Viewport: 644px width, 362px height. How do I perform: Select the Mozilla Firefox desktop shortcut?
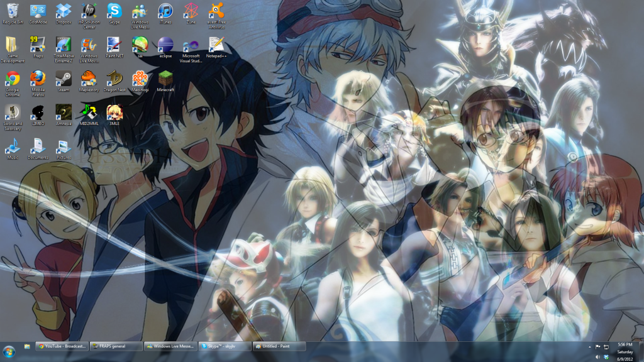point(38,84)
